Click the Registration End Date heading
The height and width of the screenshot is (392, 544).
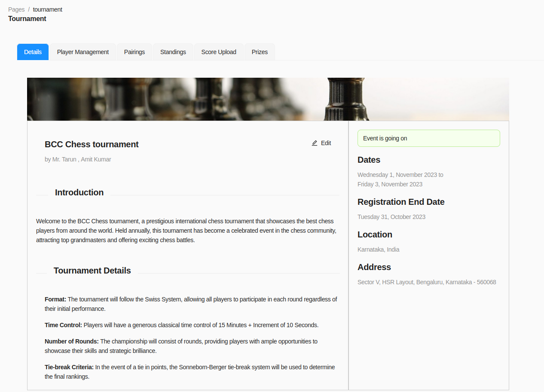tap(401, 202)
